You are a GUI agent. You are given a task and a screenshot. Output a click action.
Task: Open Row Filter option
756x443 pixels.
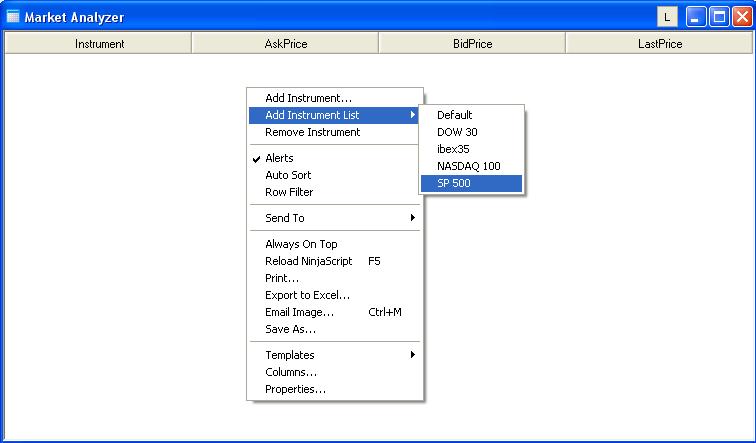[289, 192]
